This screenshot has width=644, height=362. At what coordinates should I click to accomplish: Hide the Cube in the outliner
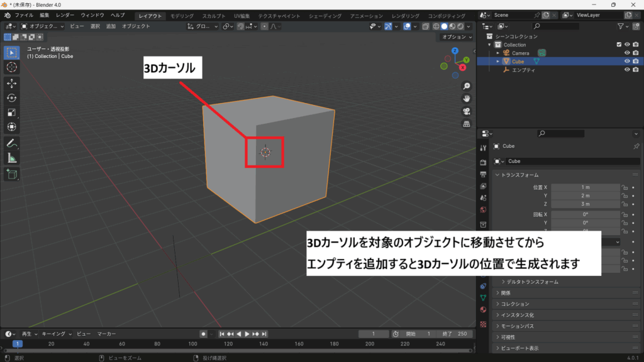[626, 62]
